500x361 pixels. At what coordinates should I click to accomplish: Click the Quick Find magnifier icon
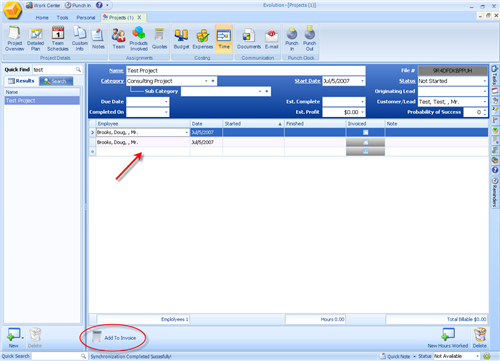pos(78,69)
